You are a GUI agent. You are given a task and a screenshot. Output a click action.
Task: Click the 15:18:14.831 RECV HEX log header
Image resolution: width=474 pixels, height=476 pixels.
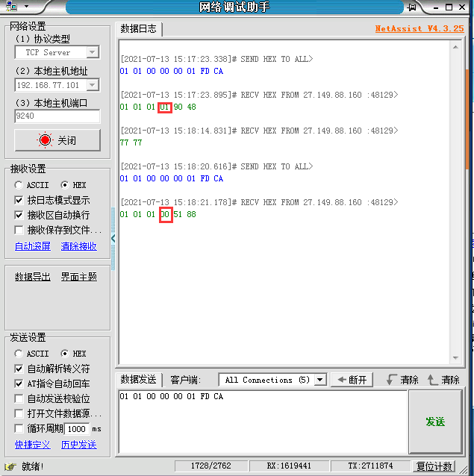click(259, 131)
